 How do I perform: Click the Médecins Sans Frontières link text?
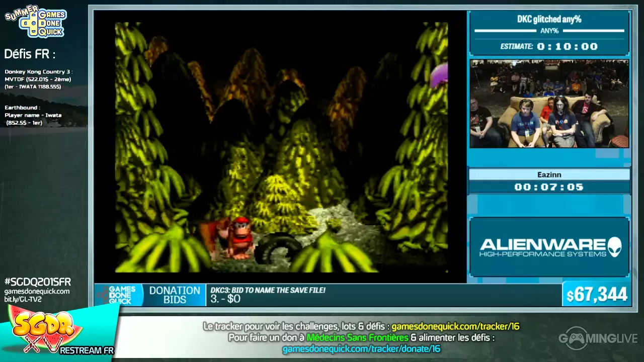tap(357, 338)
